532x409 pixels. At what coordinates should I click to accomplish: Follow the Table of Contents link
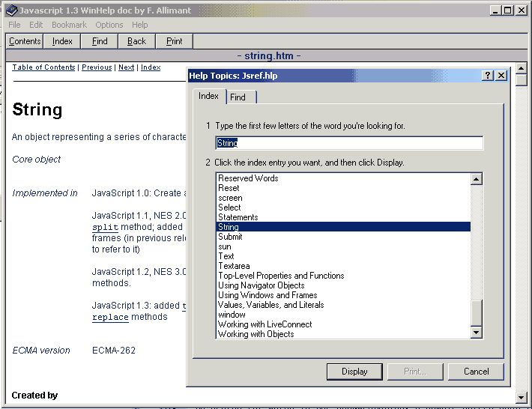coord(43,67)
